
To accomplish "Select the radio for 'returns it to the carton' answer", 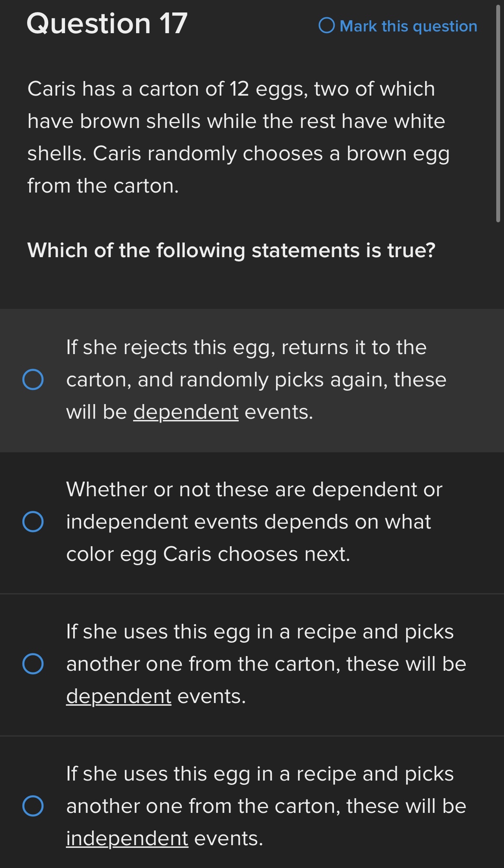I will point(33,380).
